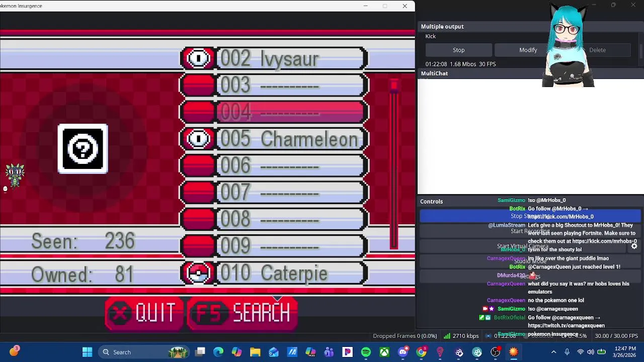
Task: Open OBS Studio from the taskbar
Action: pos(496,352)
